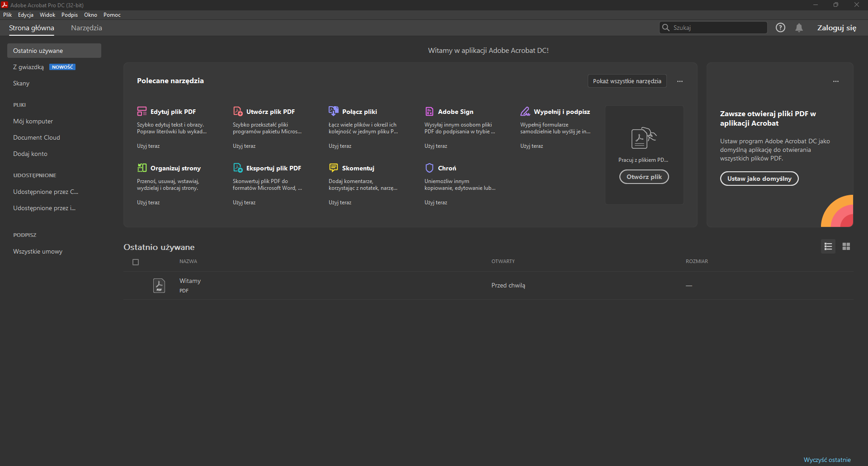Click Użyj teraz under Wypełnij i podpisz
868x466 pixels.
pos(532,146)
